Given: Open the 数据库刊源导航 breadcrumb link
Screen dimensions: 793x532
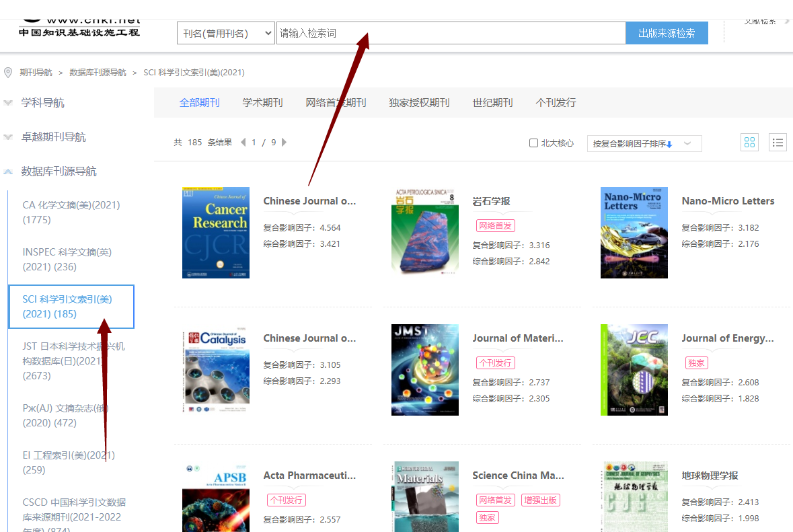Looking at the screenshot, I should 98,73.
